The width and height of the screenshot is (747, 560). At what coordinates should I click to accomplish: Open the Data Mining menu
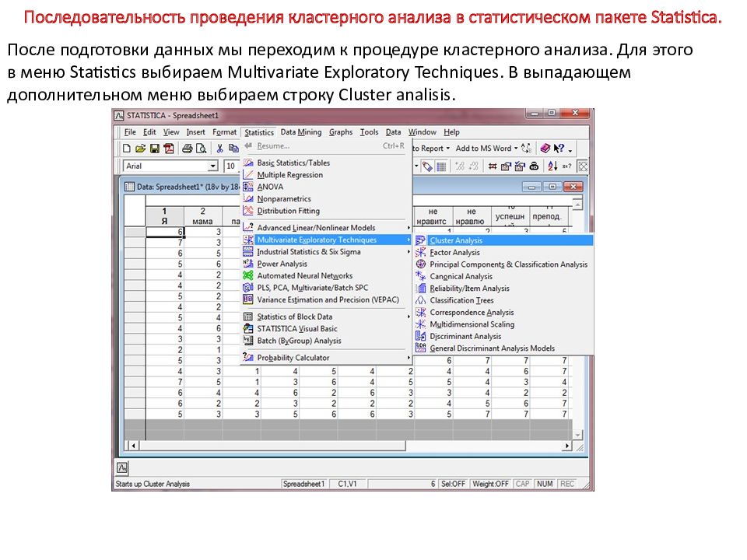coord(300,132)
